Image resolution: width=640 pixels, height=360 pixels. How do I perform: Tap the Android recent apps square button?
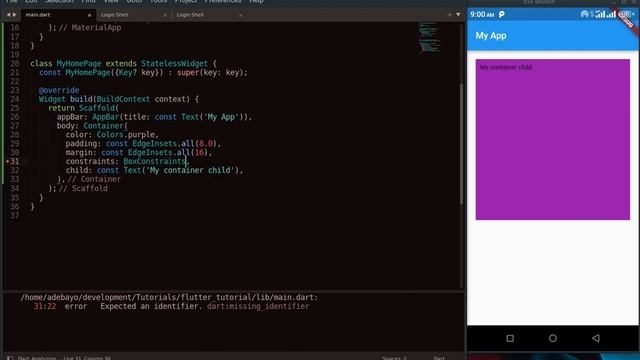(510, 338)
